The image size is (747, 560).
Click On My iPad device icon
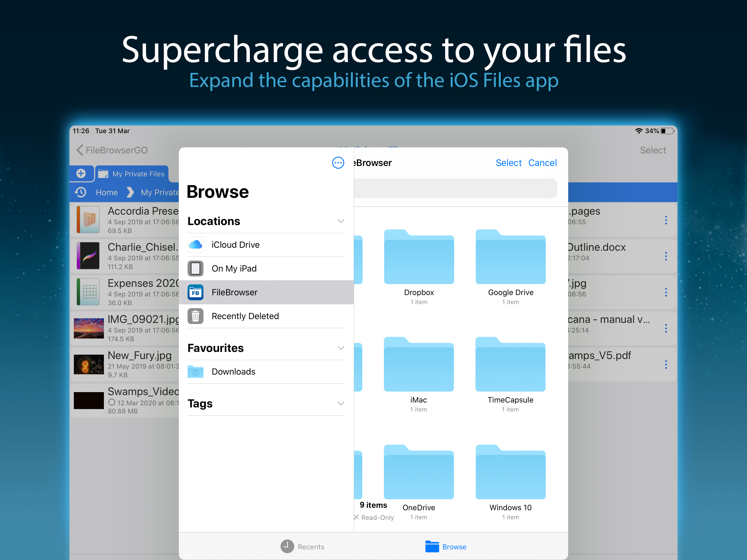tap(195, 269)
